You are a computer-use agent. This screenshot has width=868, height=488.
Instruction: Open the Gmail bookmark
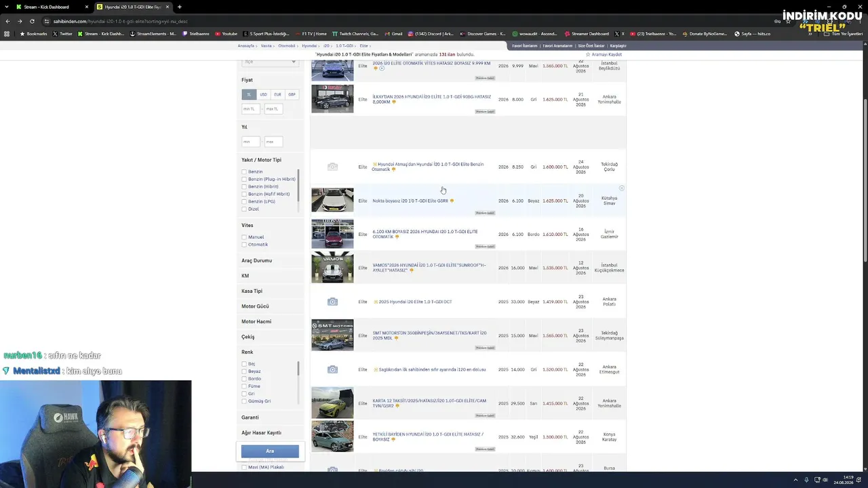point(394,34)
